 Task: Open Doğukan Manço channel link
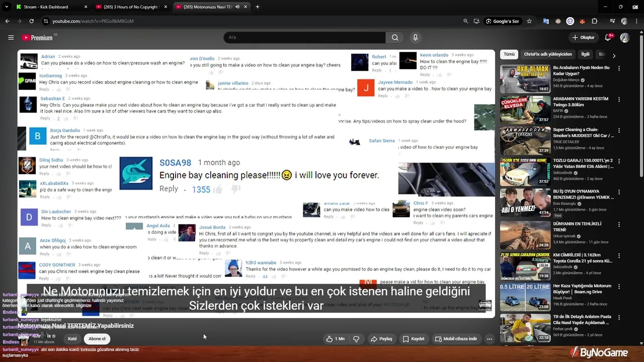coord(567,80)
